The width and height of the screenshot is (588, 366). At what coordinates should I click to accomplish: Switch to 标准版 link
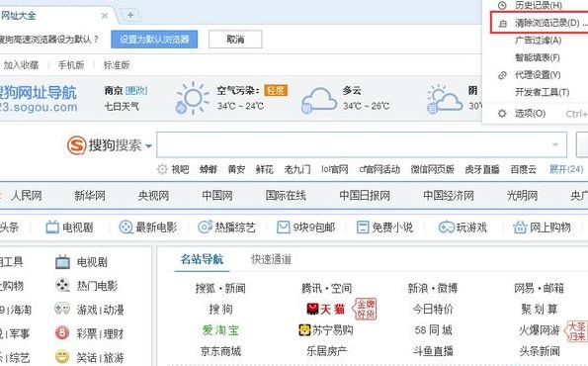pos(117,65)
